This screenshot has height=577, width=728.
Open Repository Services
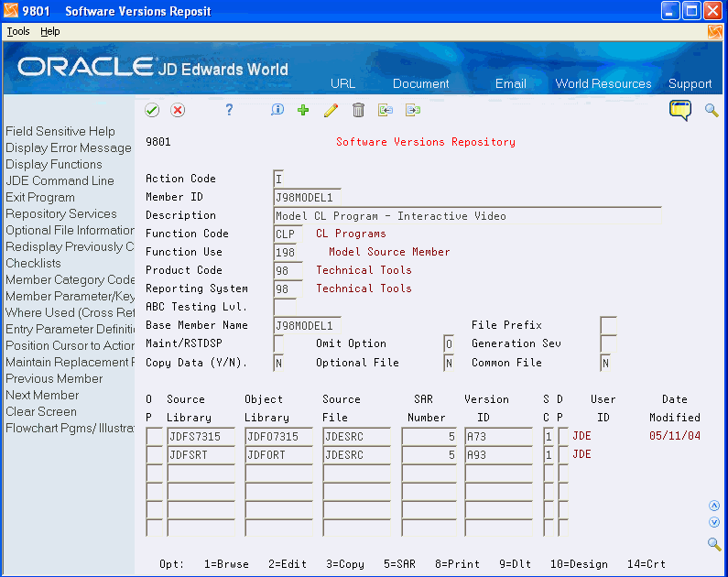pos(60,214)
